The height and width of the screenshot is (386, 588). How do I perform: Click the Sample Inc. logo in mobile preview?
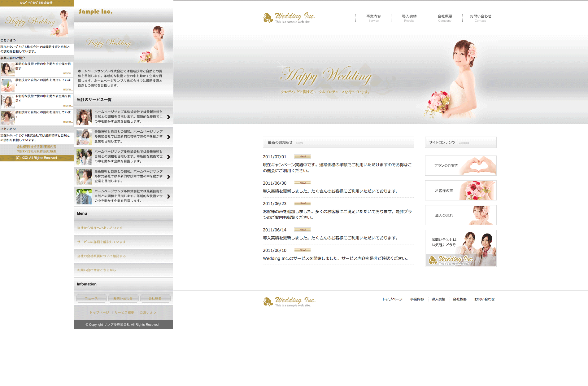point(96,12)
